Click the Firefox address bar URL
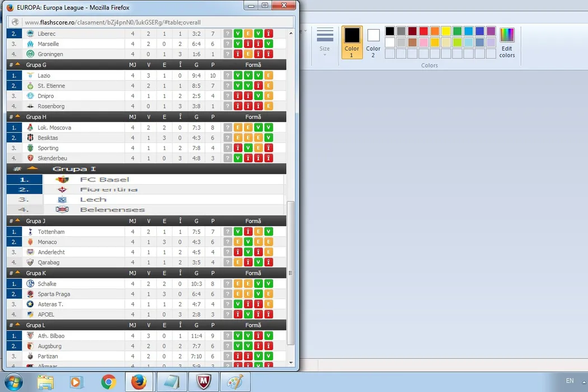 point(112,22)
